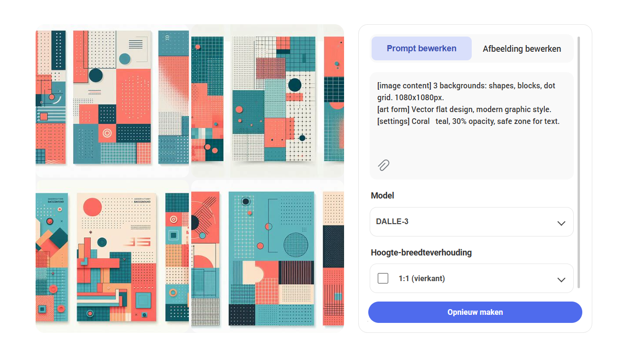This screenshot has width=644, height=340.
Task: Open the bottom-left generated image
Action: pos(112,256)
